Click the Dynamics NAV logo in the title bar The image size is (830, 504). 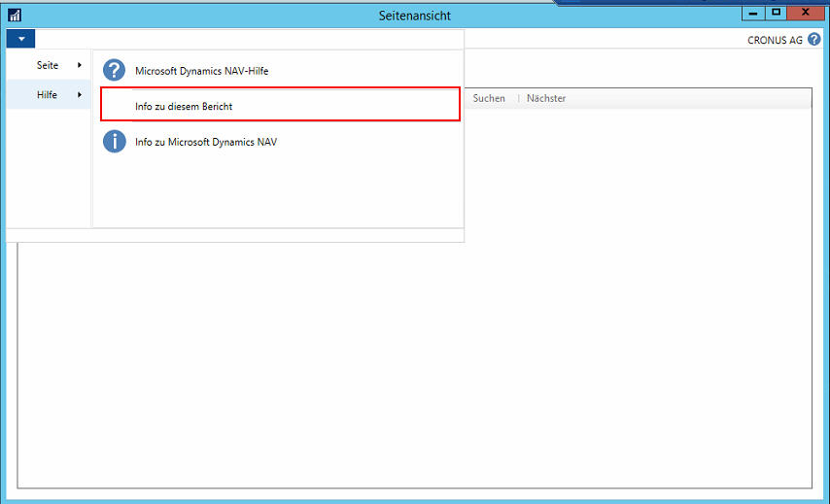(x=15, y=15)
